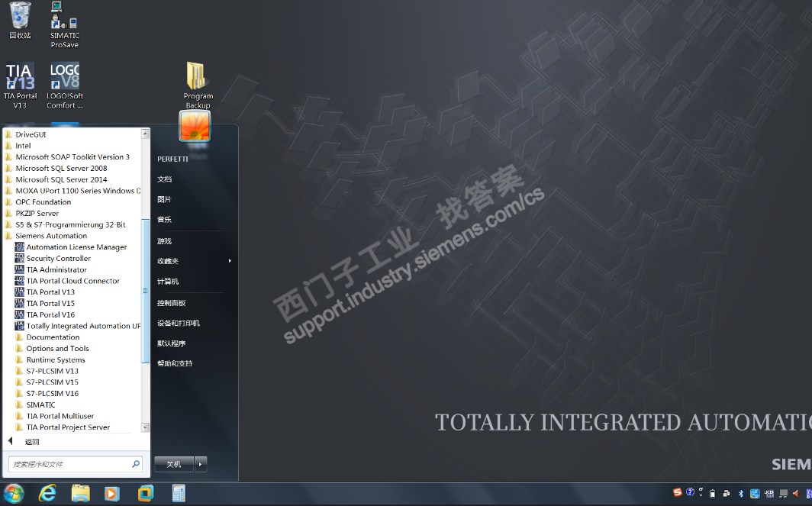Open Internet Explorer from the taskbar
Screen dimensions: 812x506
[x=47, y=494]
